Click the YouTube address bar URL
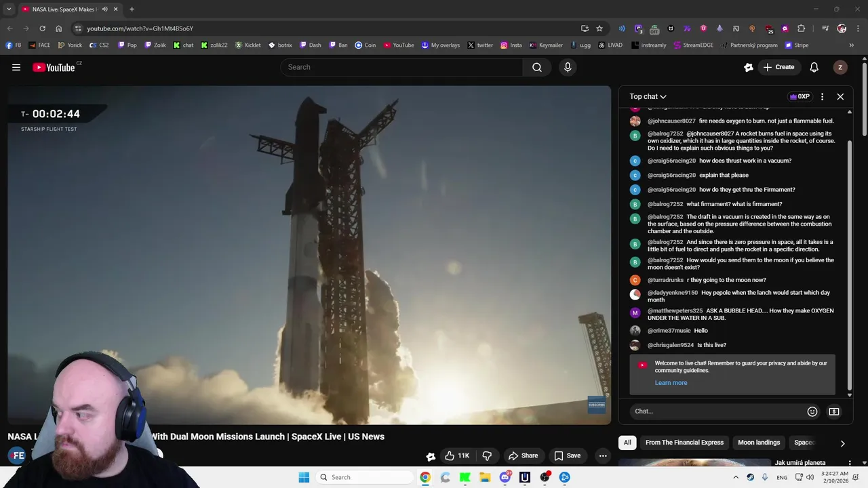Image resolution: width=868 pixels, height=488 pixels. coord(140,28)
